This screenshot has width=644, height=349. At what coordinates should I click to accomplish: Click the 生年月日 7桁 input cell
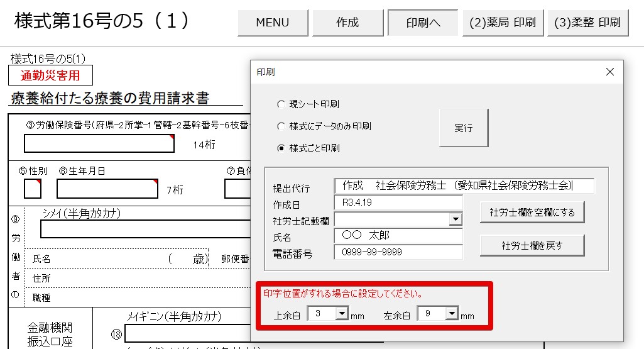(x=107, y=189)
